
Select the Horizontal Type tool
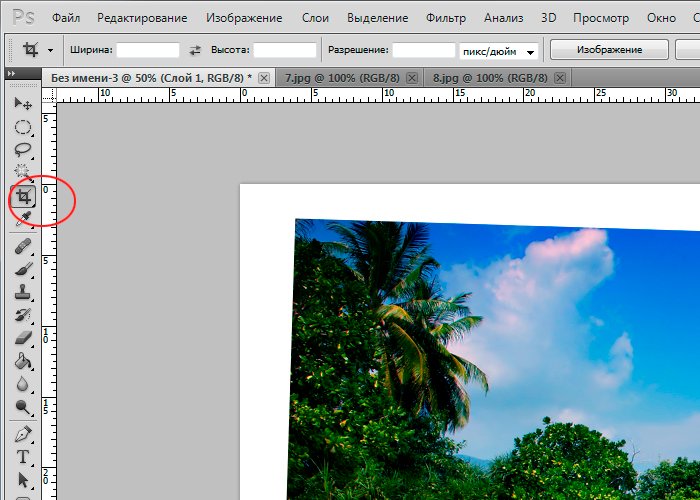pyautogui.click(x=22, y=457)
